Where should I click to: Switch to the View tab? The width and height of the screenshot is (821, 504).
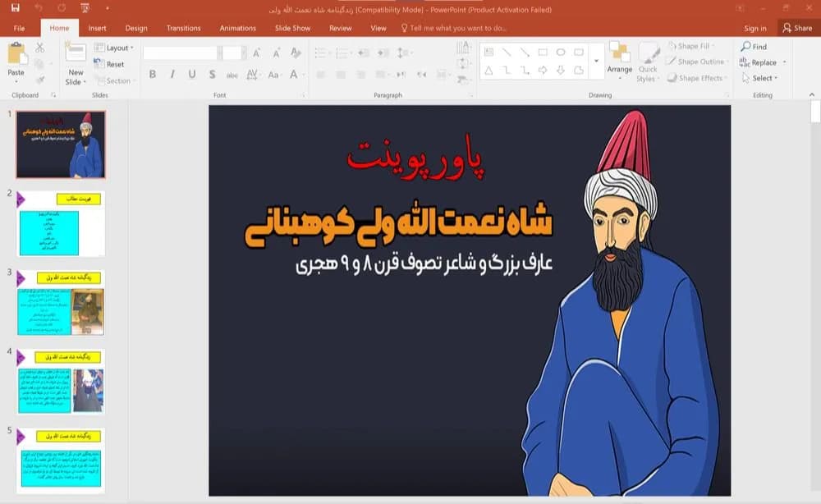click(378, 28)
